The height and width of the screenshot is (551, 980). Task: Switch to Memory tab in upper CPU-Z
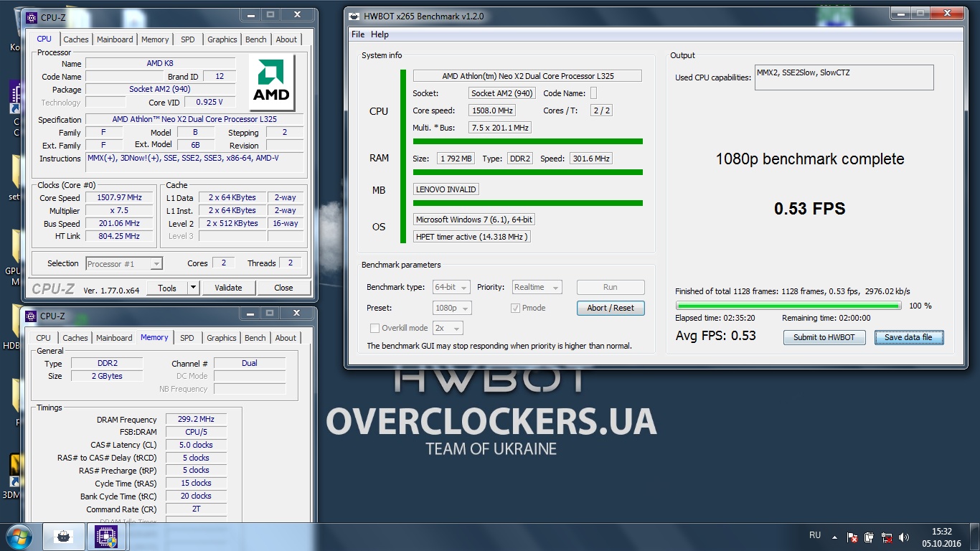tap(155, 39)
